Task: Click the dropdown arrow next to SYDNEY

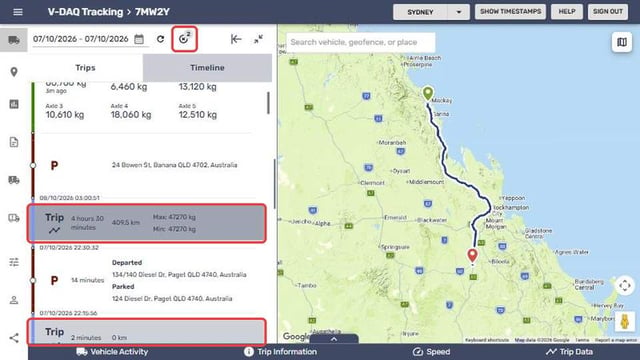Action: (x=459, y=12)
